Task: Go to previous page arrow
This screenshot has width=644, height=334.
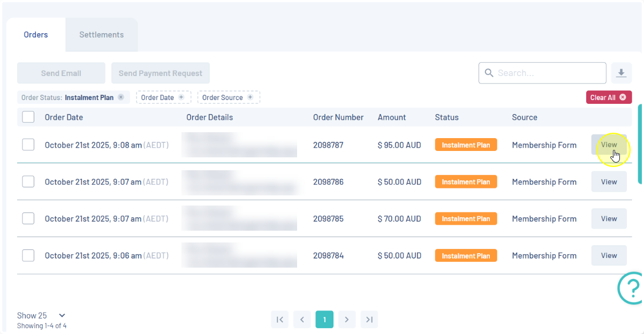Action: click(x=302, y=320)
